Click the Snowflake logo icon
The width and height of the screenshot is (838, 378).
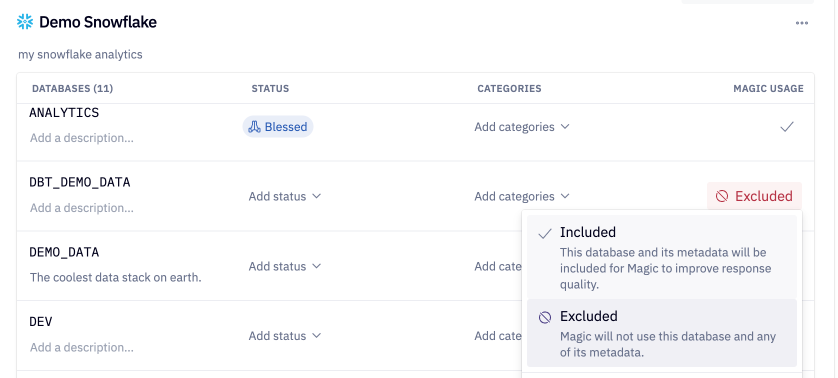(25, 22)
